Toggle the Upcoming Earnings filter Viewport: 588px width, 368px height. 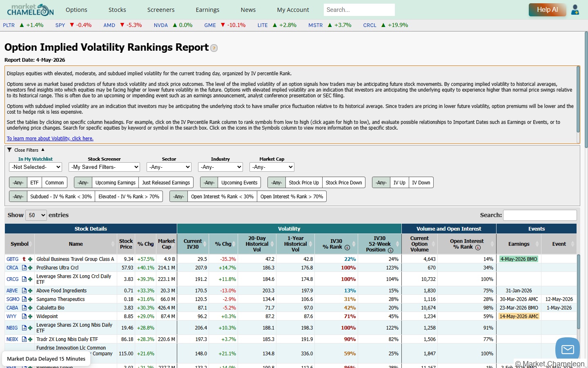click(115, 183)
